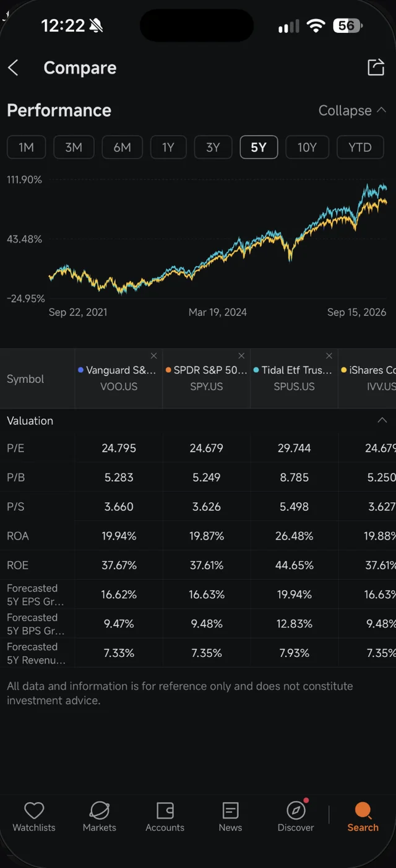Tap the P/B row label
396x868 pixels.
coord(15,477)
